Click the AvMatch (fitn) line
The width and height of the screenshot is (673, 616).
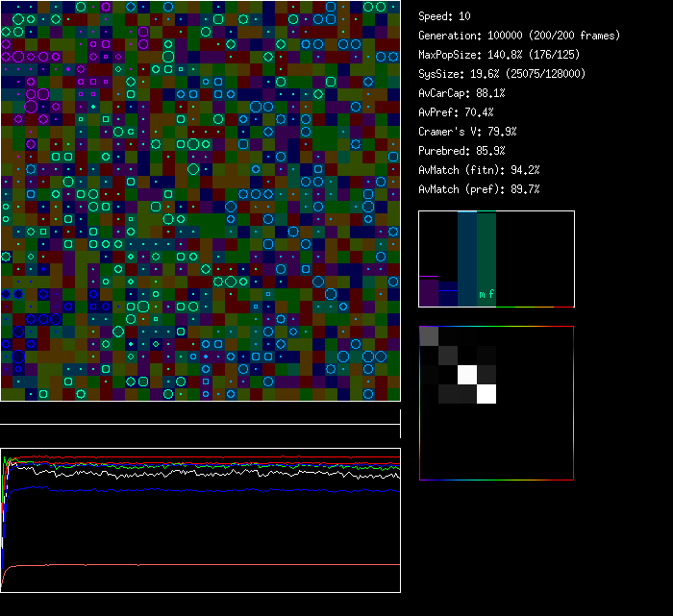479,170
